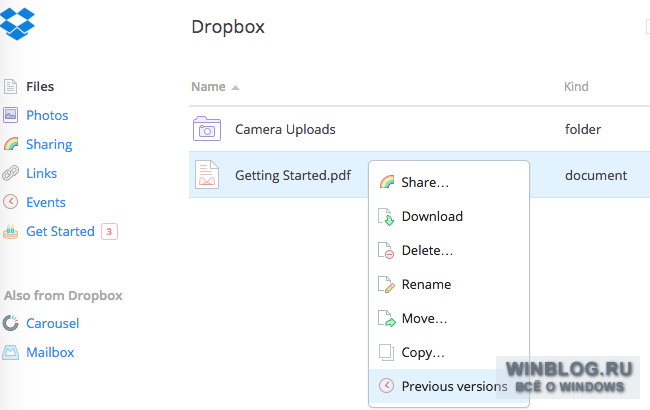650x410 pixels.
Task: Choose Move… from the context menu
Action: point(449,318)
